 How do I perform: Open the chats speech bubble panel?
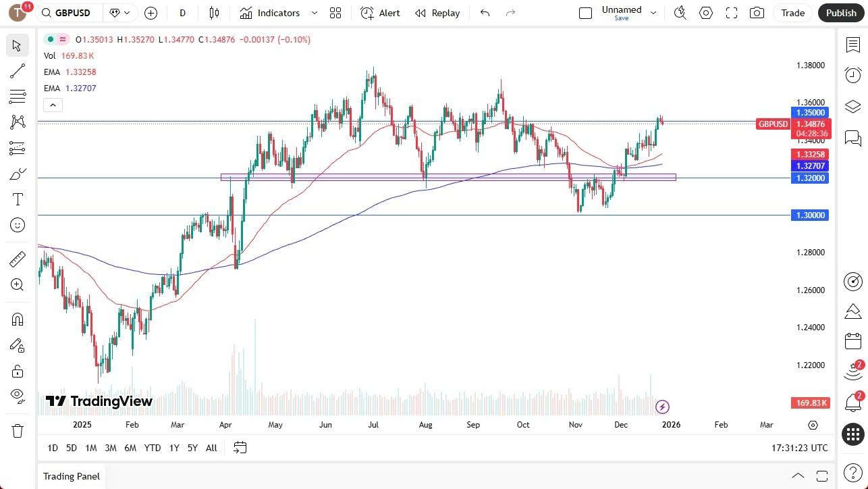point(853,138)
